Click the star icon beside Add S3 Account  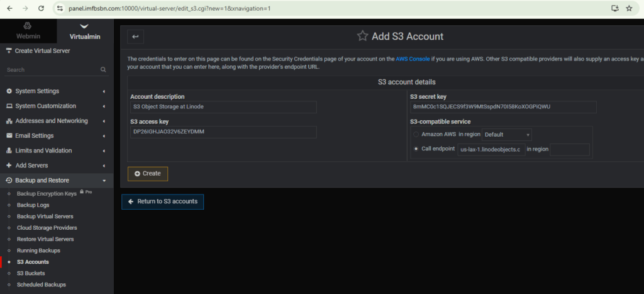pos(362,36)
